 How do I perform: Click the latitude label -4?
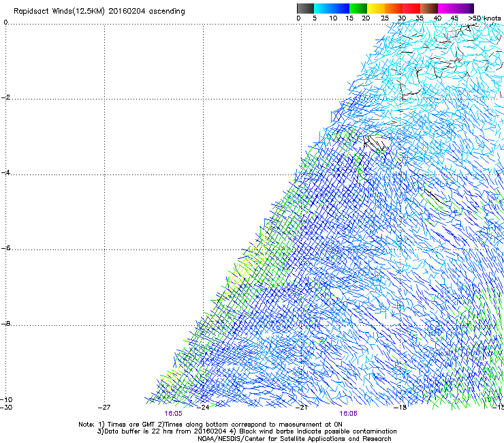tap(5, 172)
